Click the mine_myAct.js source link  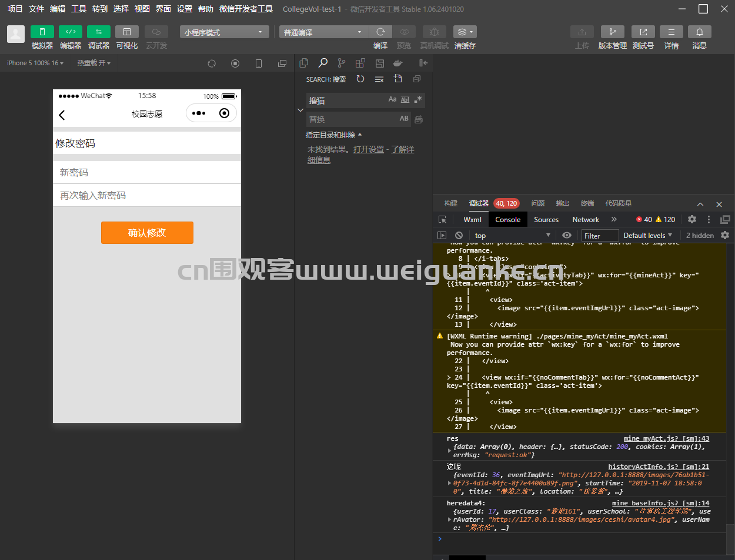(666, 438)
